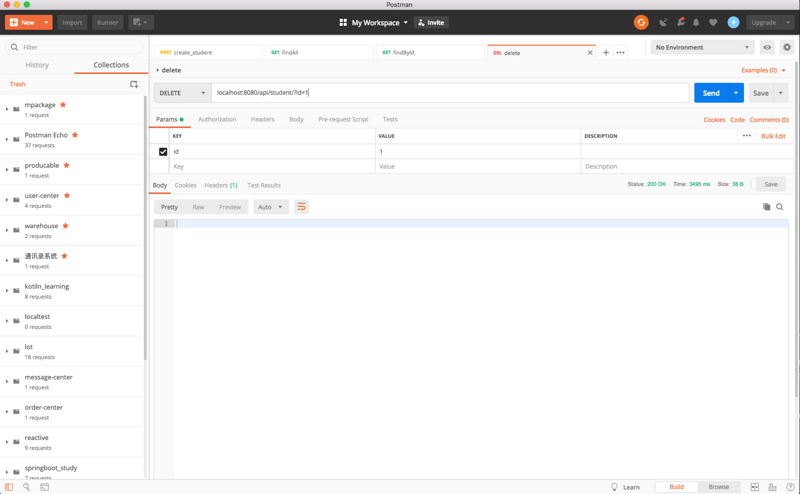Click the Invite button
This screenshot has width=800, height=494.
click(x=431, y=22)
